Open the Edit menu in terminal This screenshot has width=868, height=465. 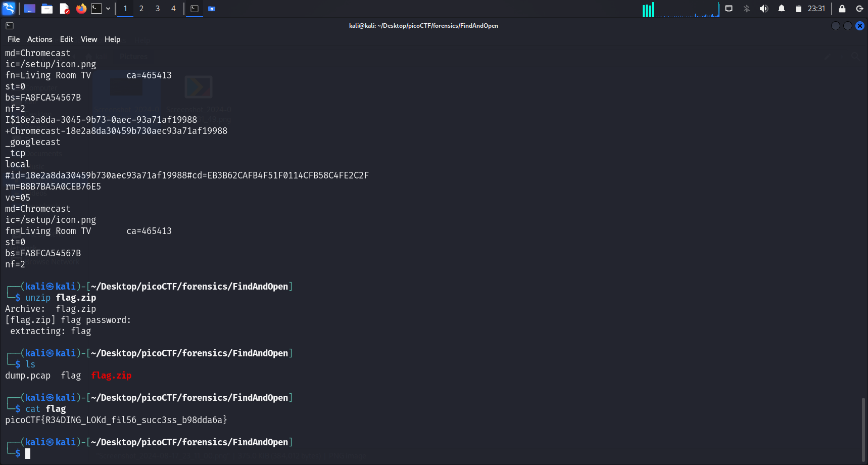[66, 39]
